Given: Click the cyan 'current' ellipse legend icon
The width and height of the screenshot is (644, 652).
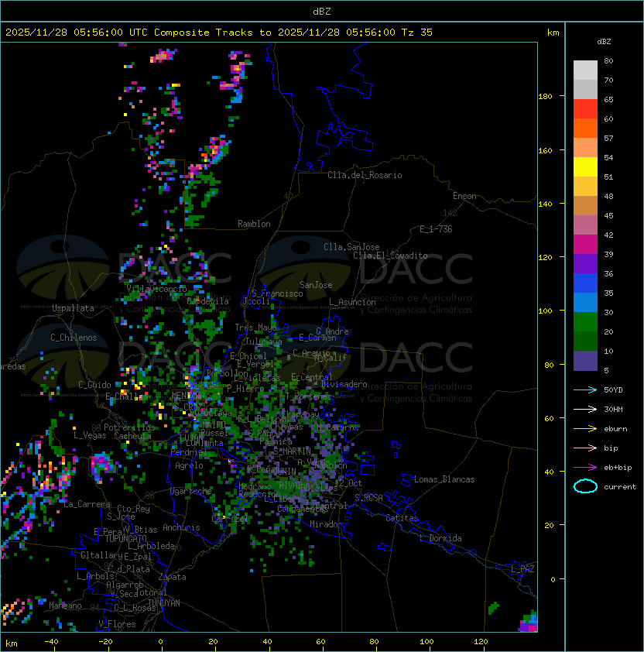Looking at the screenshot, I should 585,486.
